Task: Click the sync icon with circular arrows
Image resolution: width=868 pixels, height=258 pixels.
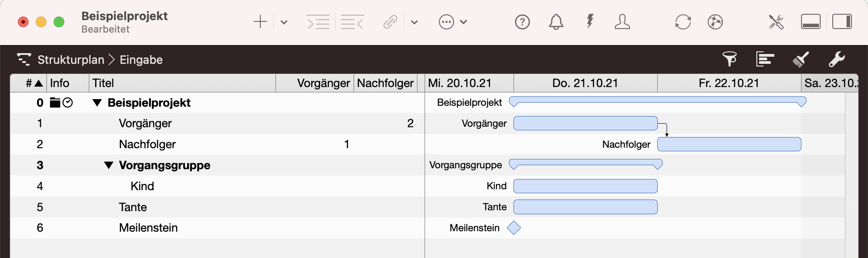Action: tap(683, 22)
